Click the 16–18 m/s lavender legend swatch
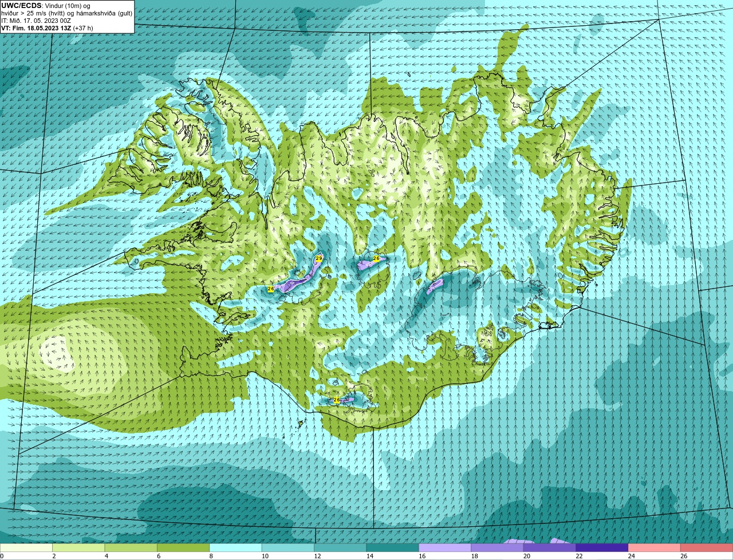This screenshot has width=733, height=560. (x=445, y=547)
